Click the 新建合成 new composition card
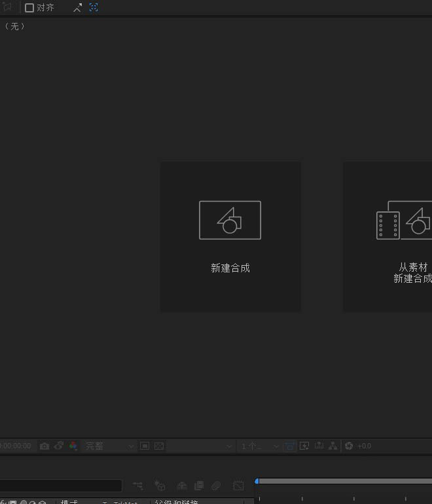 tap(231, 236)
